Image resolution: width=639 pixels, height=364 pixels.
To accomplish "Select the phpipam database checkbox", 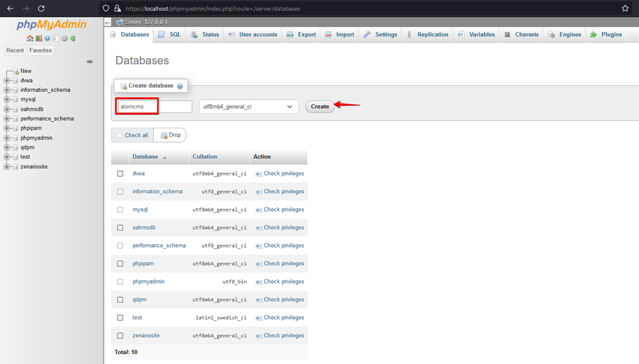I will [x=120, y=263].
